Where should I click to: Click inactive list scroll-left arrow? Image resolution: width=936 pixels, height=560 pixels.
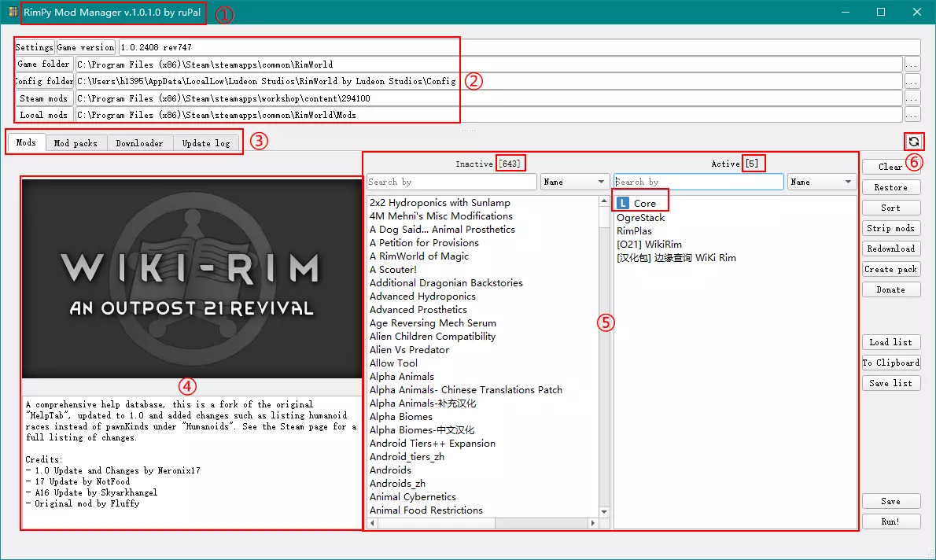[373, 523]
